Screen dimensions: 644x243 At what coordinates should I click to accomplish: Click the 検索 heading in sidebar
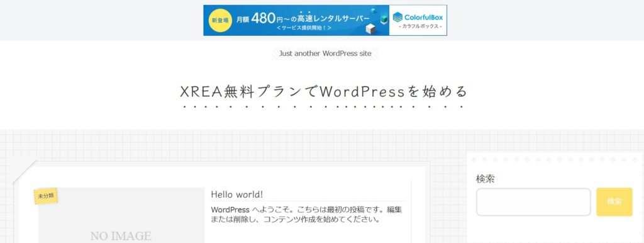(485, 179)
